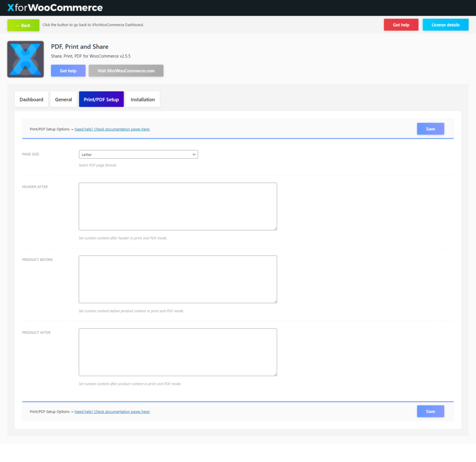Click the red Get help button
This screenshot has height=462, width=476.
coord(401,25)
